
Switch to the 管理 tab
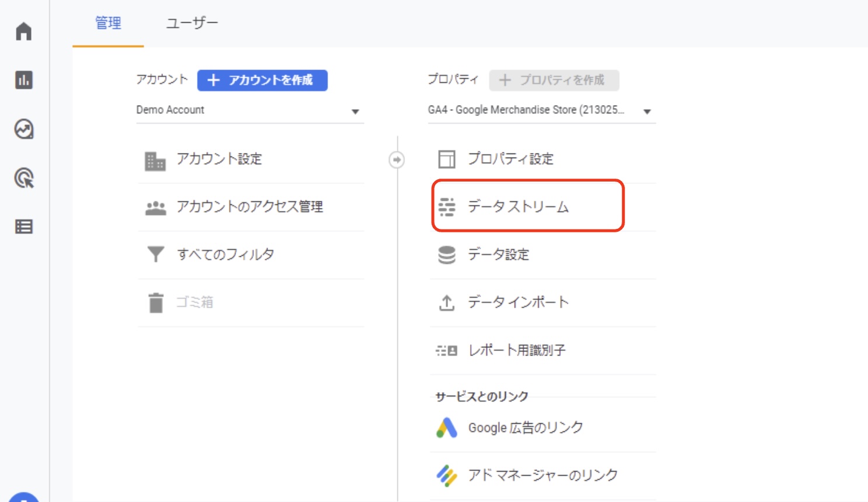tap(108, 23)
